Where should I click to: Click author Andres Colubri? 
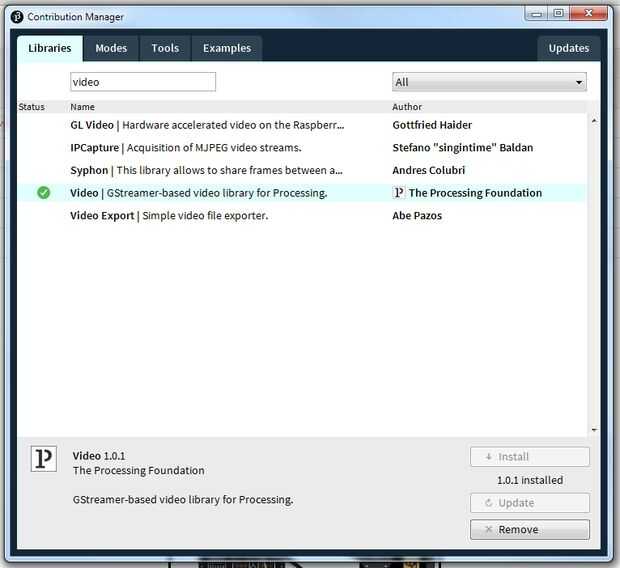(x=429, y=170)
